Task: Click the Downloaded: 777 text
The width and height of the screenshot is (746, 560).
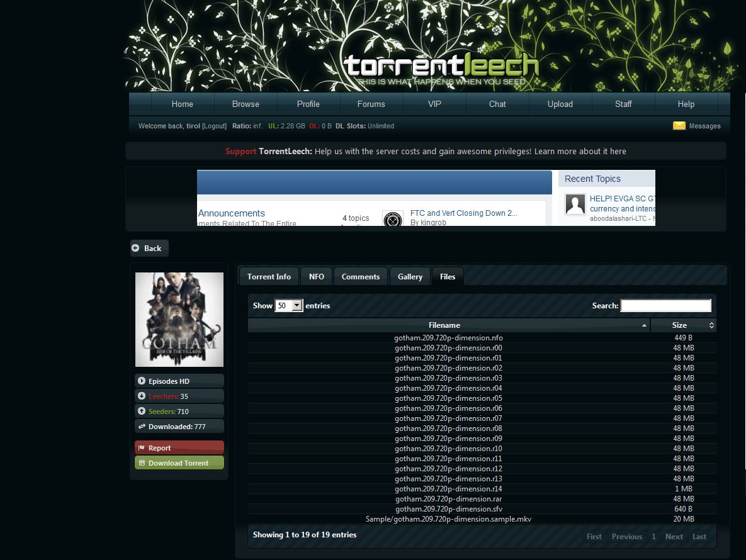Action: [177, 427]
